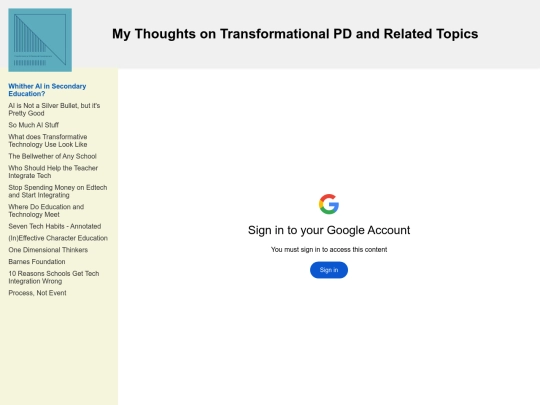Open One Dimensional Thinkers page
540x405 pixels.
click(x=48, y=250)
